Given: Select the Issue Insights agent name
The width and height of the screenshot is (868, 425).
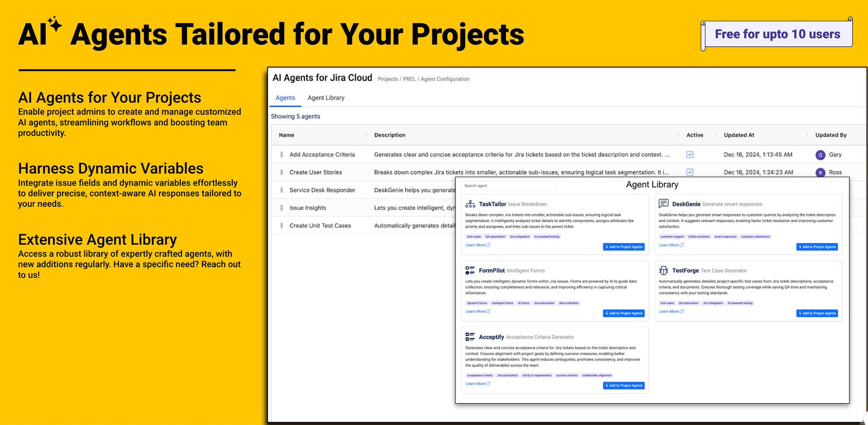Looking at the screenshot, I should pos(308,208).
